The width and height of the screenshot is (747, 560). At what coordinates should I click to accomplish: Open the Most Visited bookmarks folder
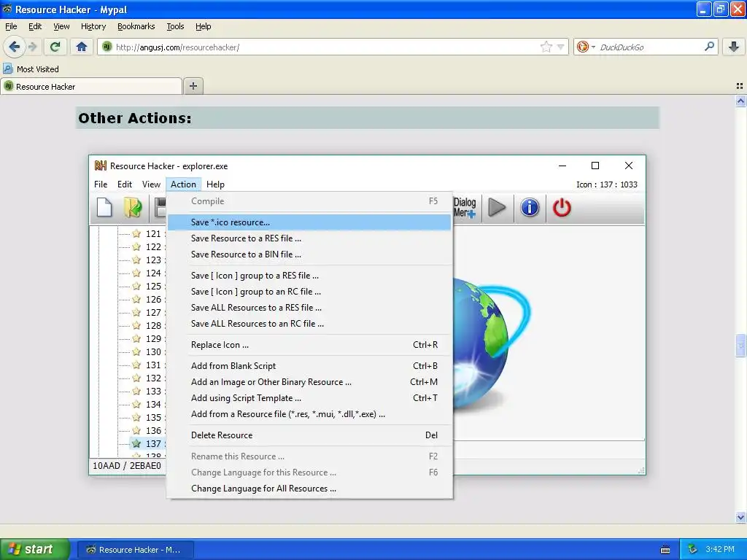tap(31, 69)
